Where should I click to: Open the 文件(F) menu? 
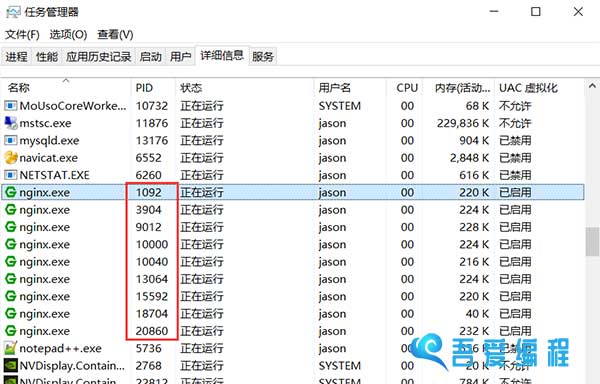[x=22, y=35]
